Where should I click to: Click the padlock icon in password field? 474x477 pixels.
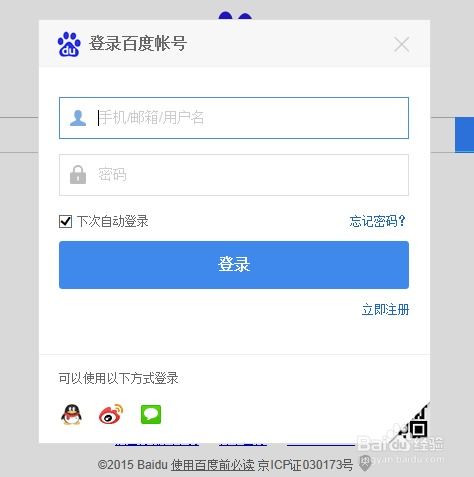pyautogui.click(x=78, y=175)
